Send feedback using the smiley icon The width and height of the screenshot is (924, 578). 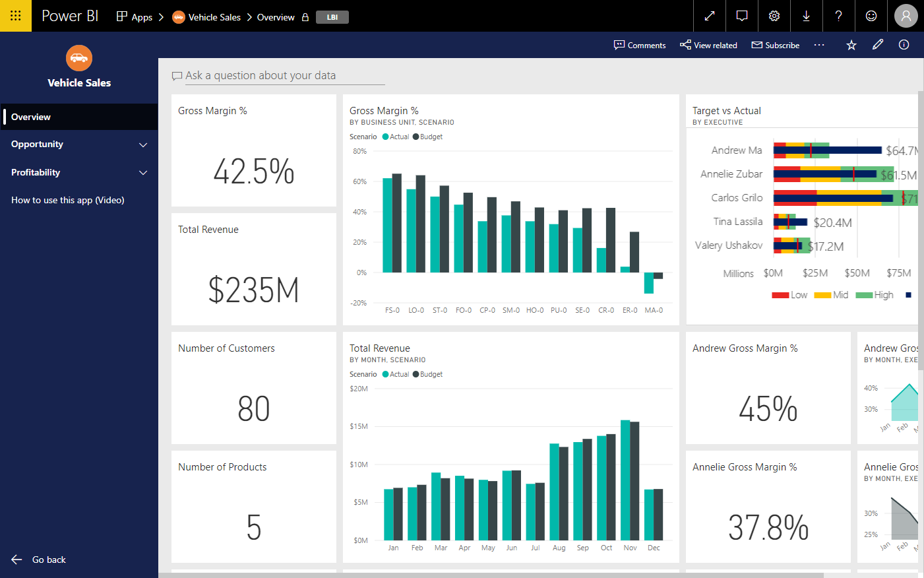coord(871,16)
